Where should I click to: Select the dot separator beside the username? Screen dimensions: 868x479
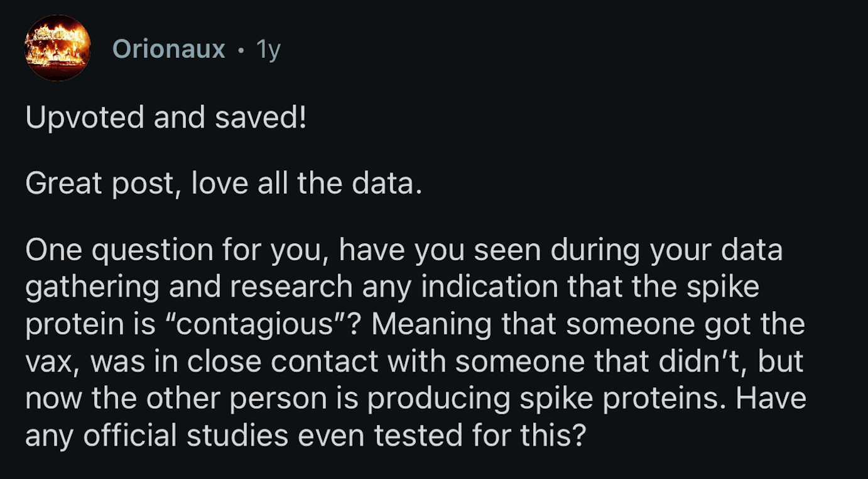tap(241, 50)
